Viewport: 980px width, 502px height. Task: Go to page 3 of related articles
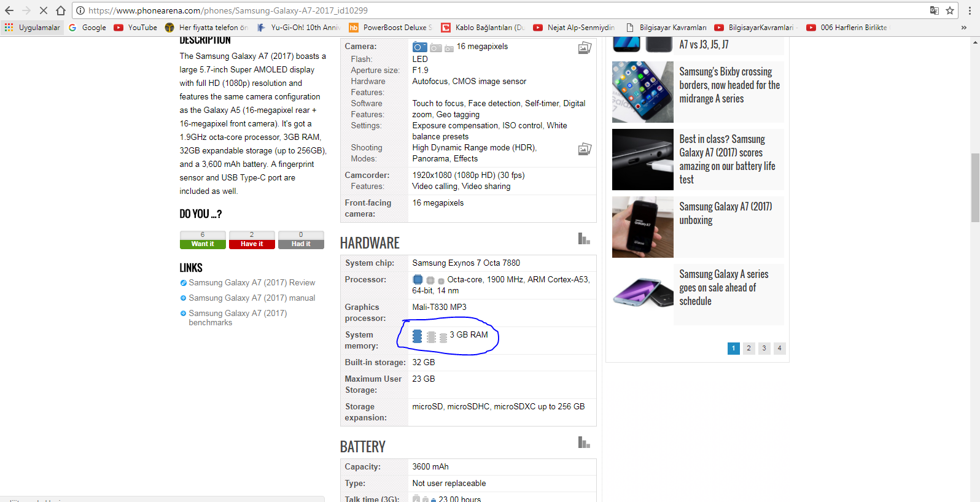764,349
